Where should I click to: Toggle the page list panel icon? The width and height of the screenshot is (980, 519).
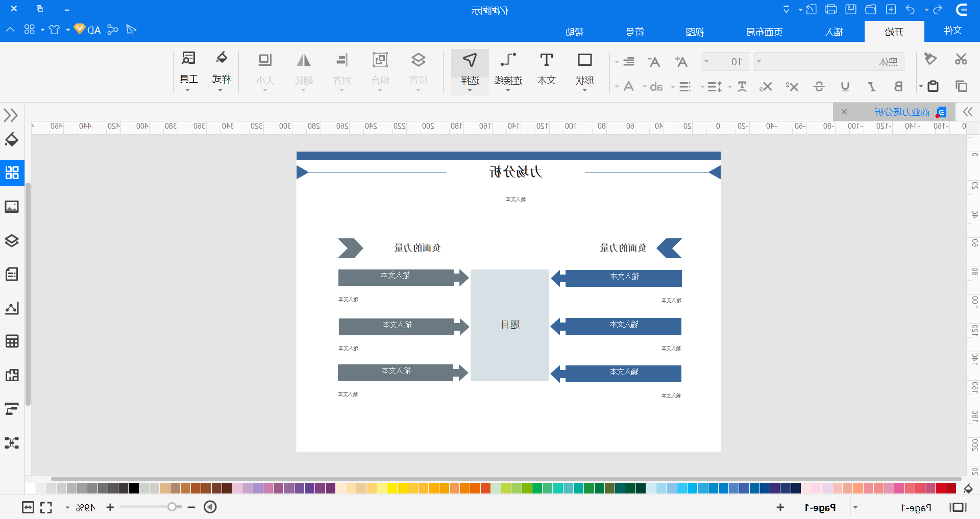tap(958, 507)
